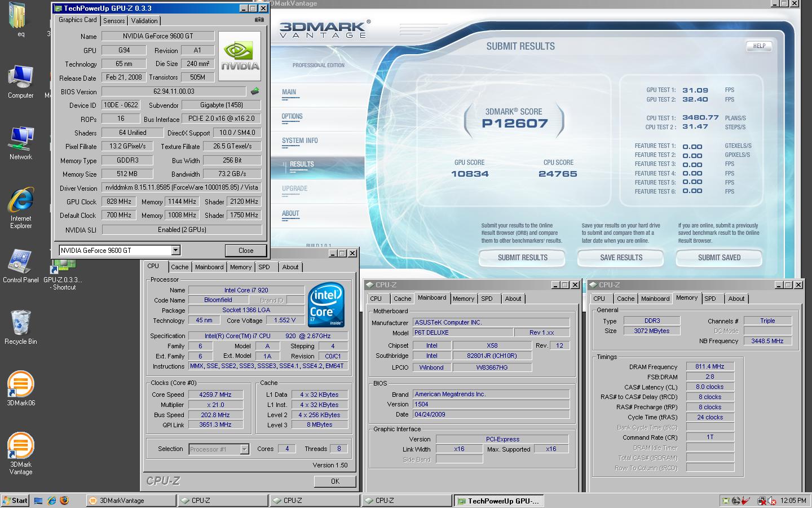Click the DRAM Frequency value 811.4 MHz
The height and width of the screenshot is (508, 812).
[710, 367]
